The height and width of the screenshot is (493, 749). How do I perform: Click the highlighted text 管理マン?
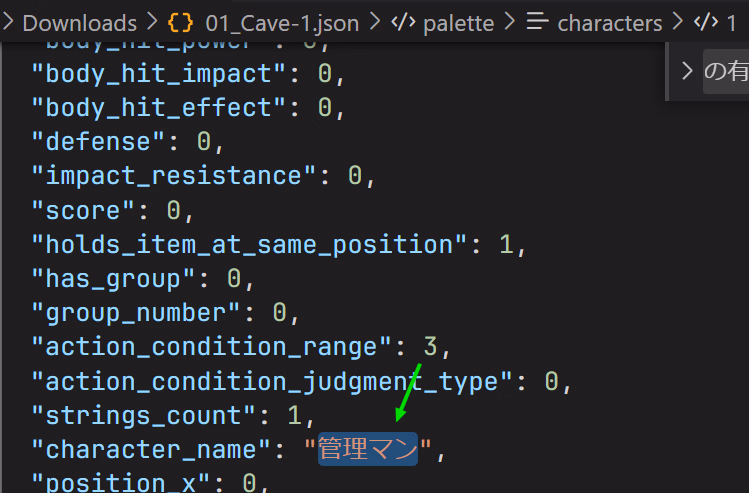(367, 450)
